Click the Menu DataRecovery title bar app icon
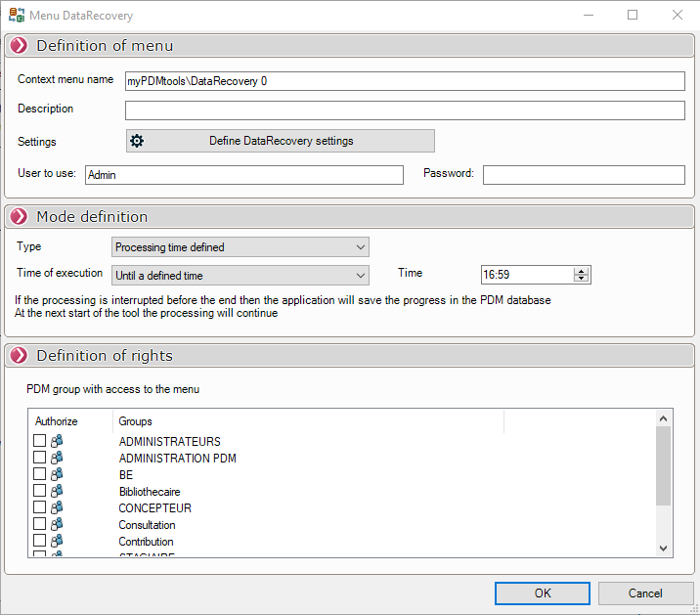The image size is (700, 615). tap(16, 16)
